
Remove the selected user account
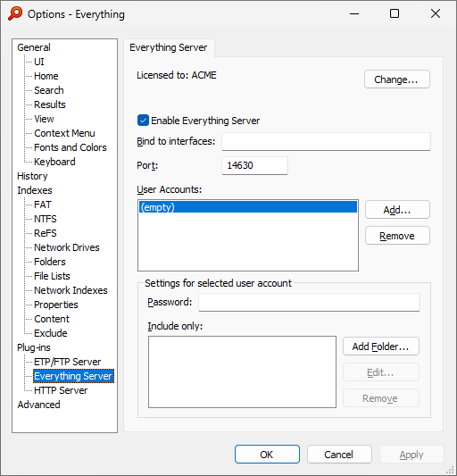coord(397,236)
